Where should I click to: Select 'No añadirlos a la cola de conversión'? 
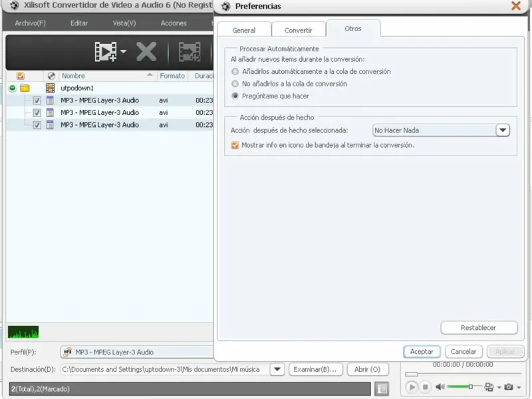point(235,84)
